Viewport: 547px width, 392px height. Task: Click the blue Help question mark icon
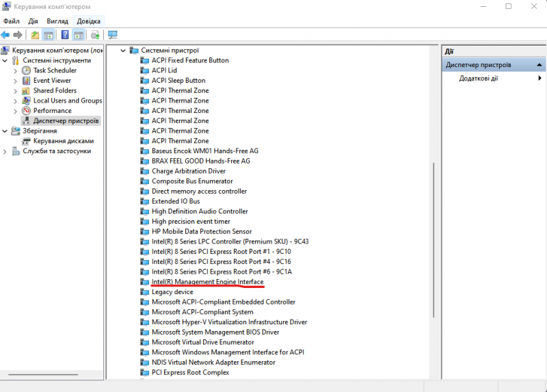(65, 35)
